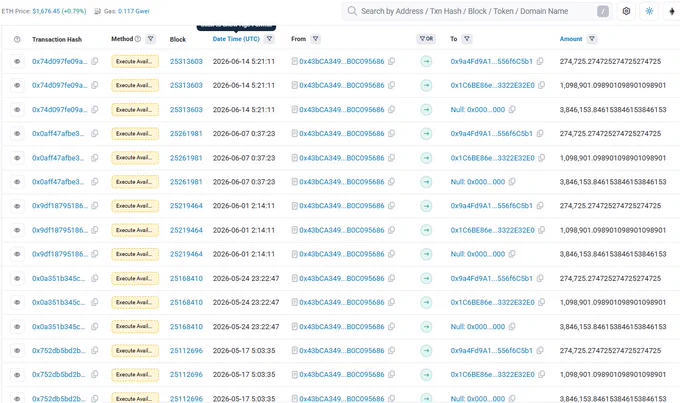Screen dimensions: 680x403
Task: Open To address 0x9a4Fd9A1 in block 25168410 row
Action: pos(491,278)
